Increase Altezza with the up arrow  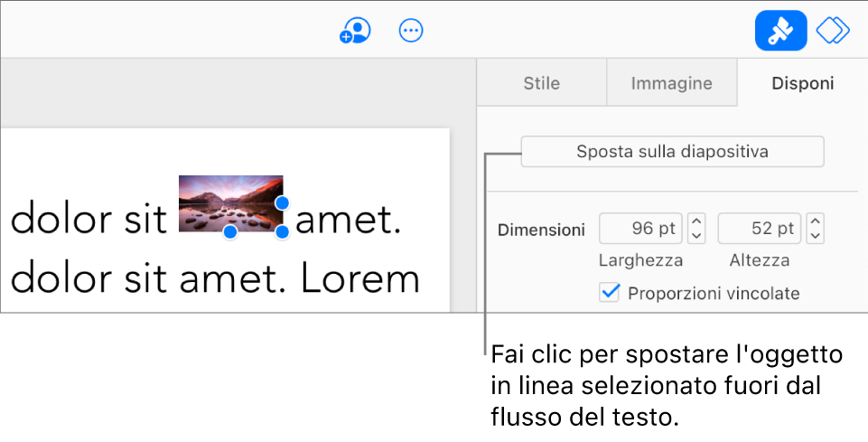(x=815, y=221)
